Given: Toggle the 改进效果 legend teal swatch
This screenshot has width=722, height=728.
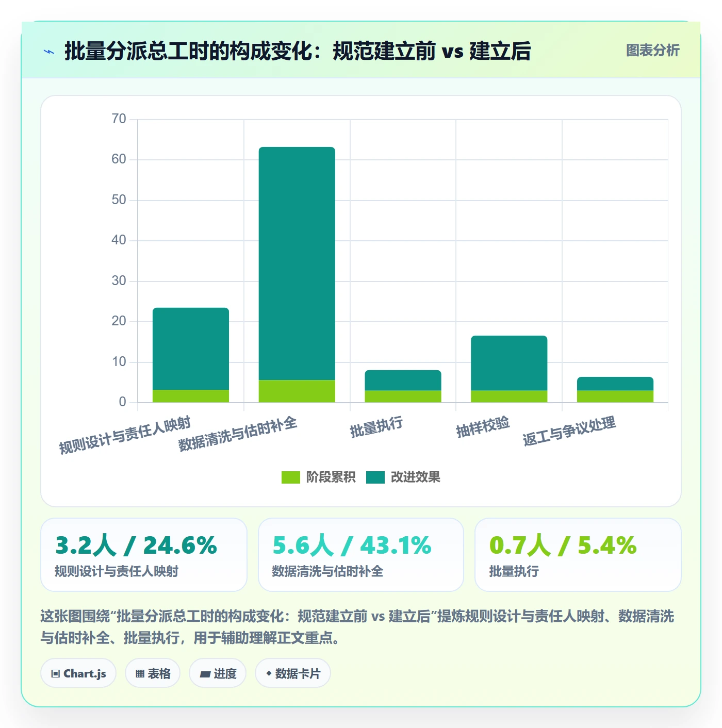Looking at the screenshot, I should (x=375, y=477).
